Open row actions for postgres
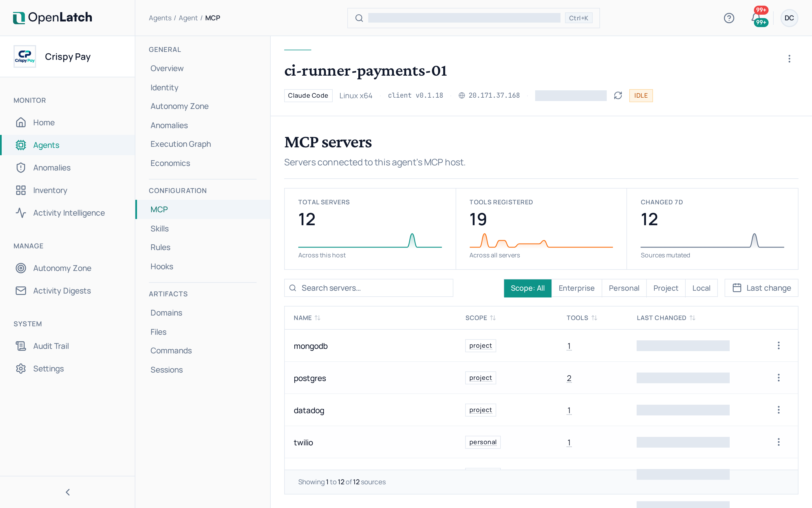Viewport: 812px width, 508px height. [778, 378]
